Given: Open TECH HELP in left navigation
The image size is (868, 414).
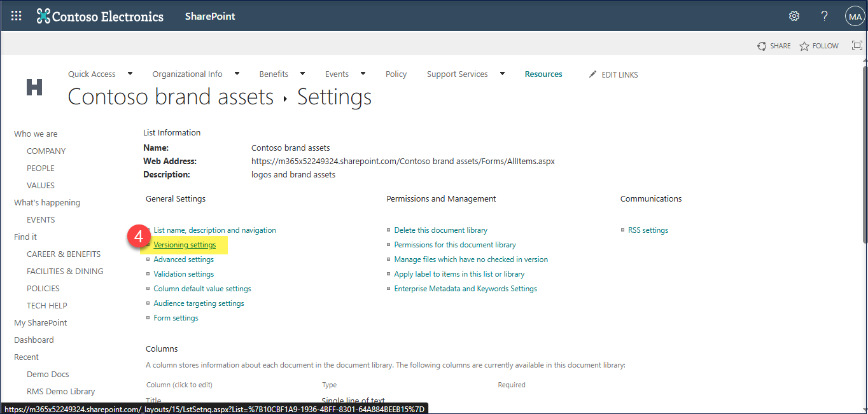Looking at the screenshot, I should coord(46,305).
